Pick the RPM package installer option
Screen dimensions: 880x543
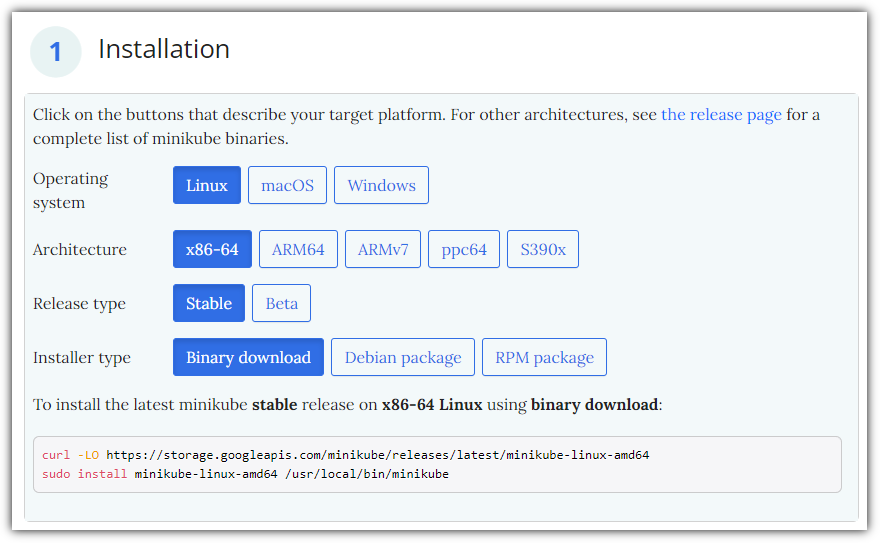(544, 357)
